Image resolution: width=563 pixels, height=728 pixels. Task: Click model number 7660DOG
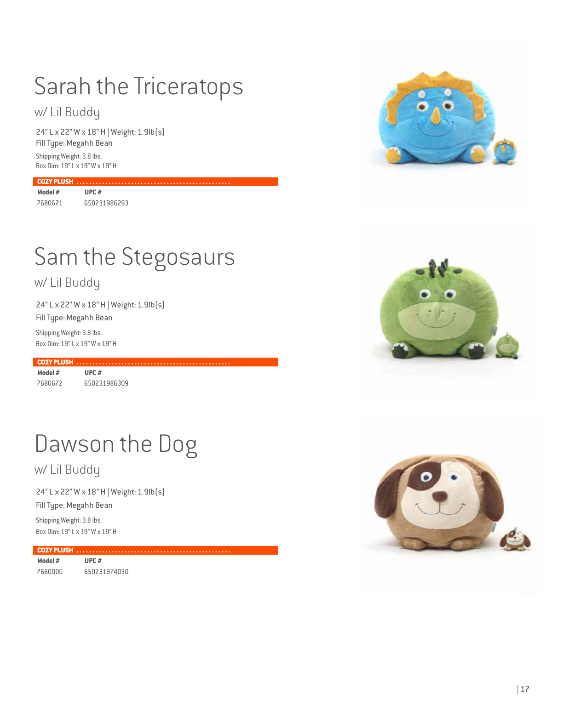coord(50,572)
